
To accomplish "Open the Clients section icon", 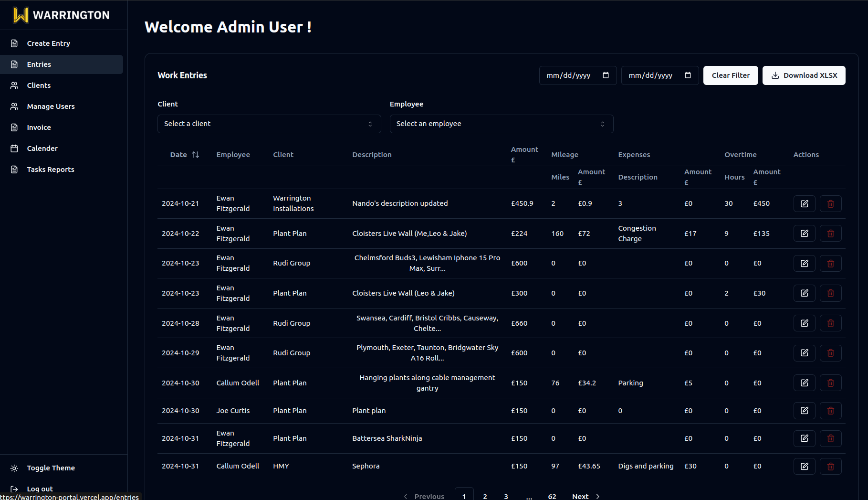I will point(14,85).
